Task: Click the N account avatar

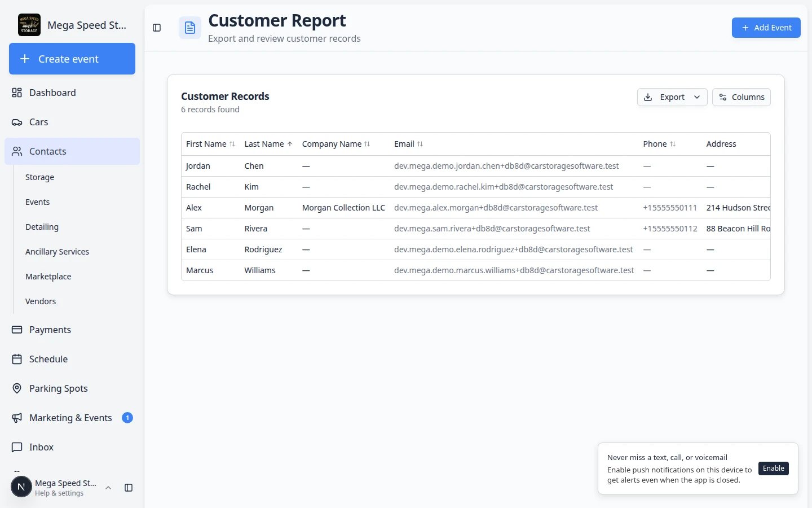Action: (21, 487)
